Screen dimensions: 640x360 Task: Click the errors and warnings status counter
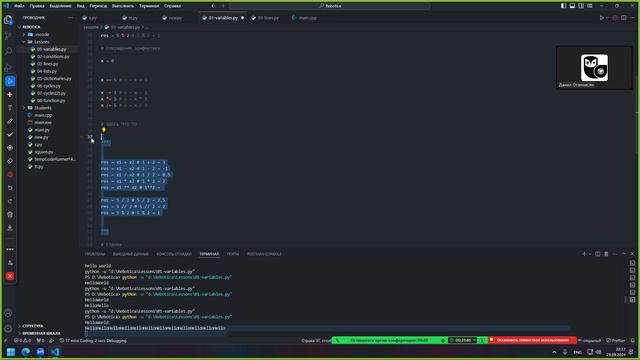click(x=22, y=340)
